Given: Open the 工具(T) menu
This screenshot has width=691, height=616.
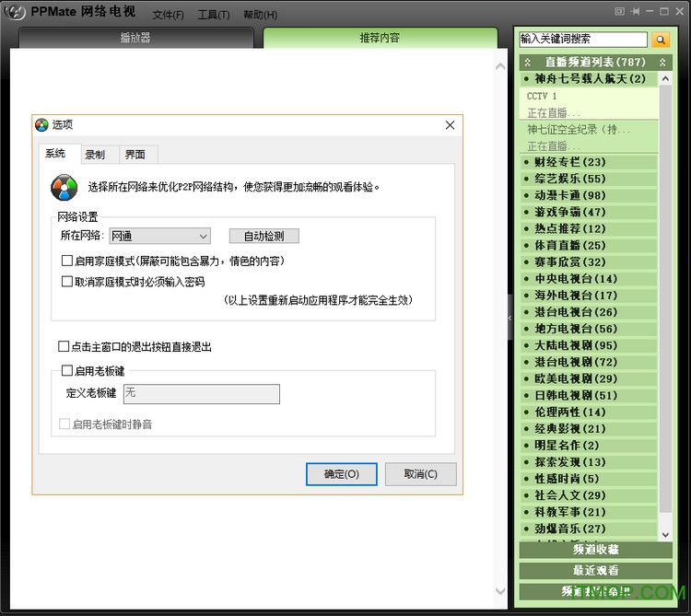Looking at the screenshot, I should (x=214, y=15).
